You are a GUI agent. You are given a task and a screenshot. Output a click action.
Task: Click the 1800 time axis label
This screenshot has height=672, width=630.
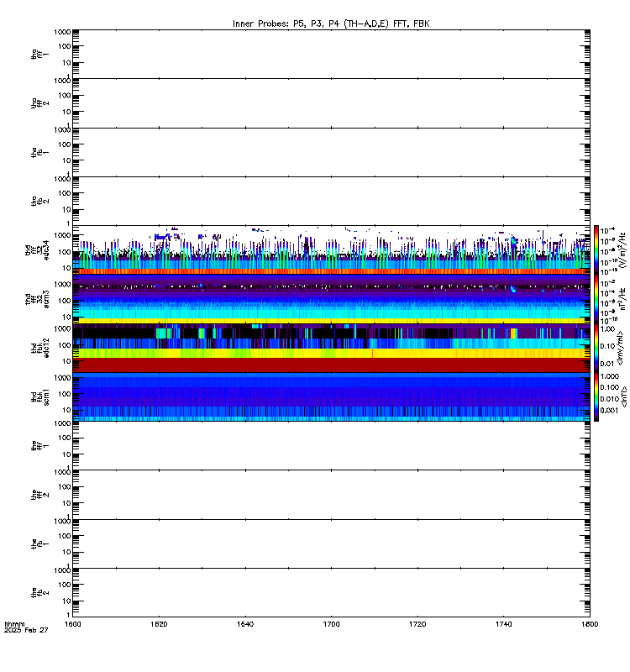click(x=590, y=624)
